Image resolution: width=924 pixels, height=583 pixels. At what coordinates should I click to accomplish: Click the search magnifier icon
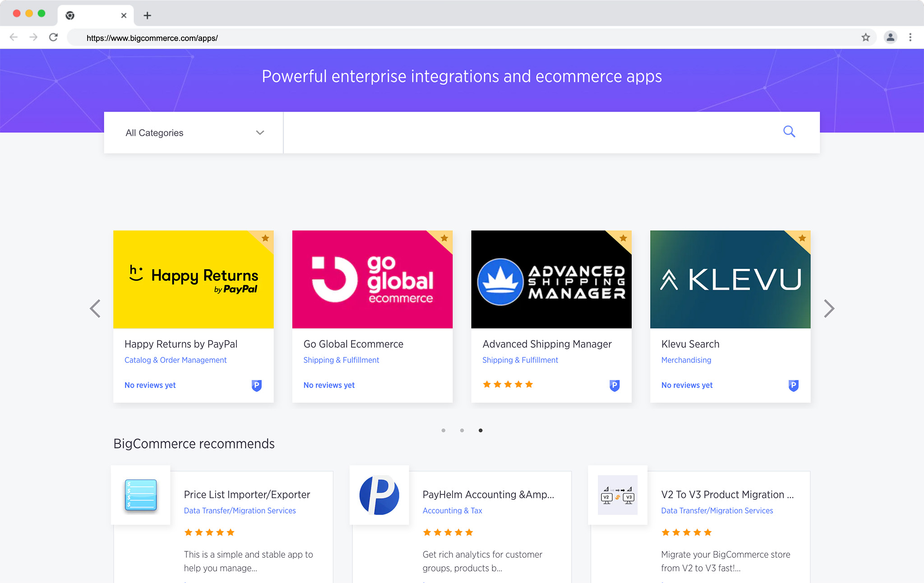789,131
